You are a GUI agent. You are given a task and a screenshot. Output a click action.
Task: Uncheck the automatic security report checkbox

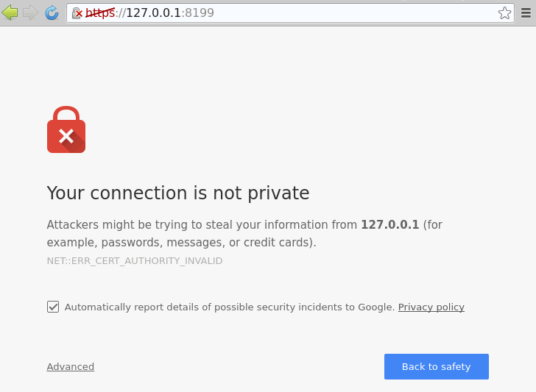coord(53,307)
